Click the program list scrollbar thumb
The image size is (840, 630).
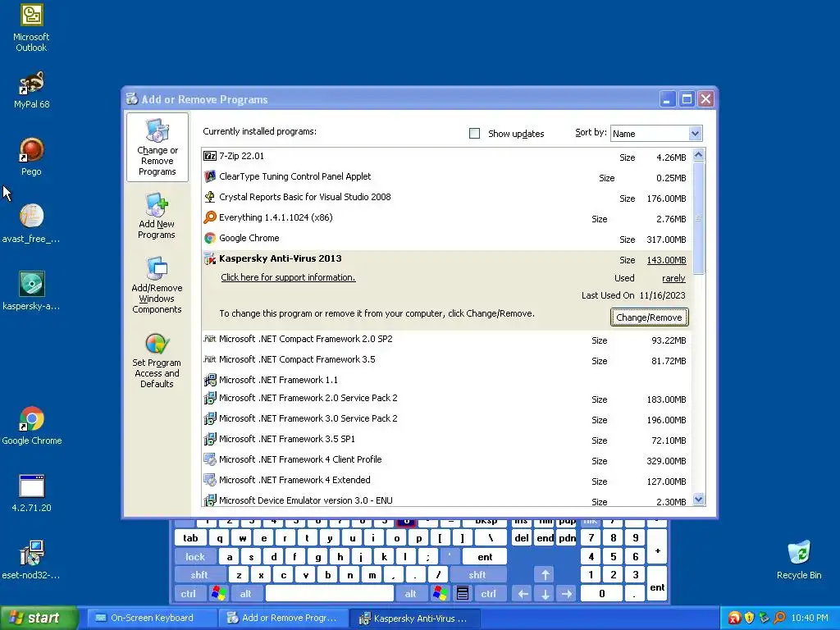tap(698, 218)
